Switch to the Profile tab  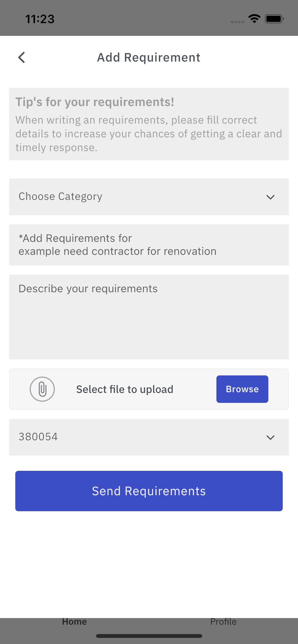[x=223, y=622]
